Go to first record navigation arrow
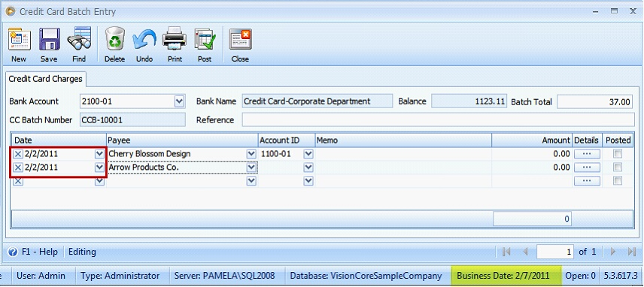Viewport: 644px width, 287px height. [x=506, y=252]
